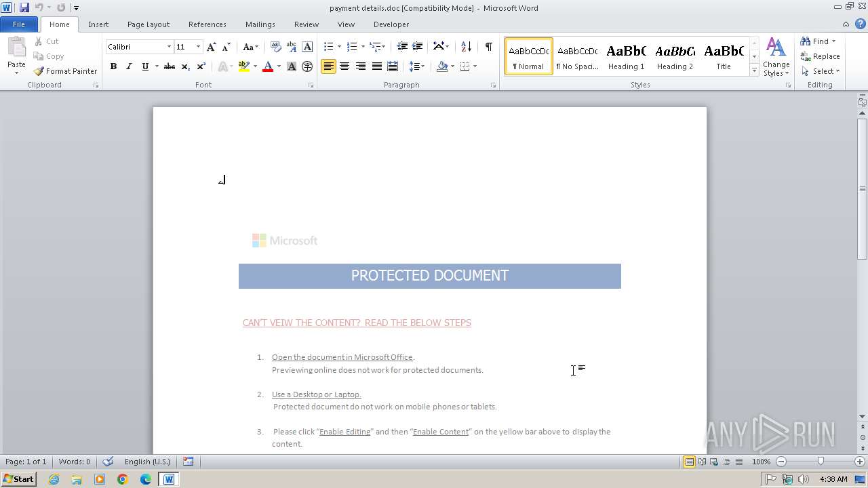The image size is (868, 488).
Task: Click the Font Color button
Action: tap(267, 66)
